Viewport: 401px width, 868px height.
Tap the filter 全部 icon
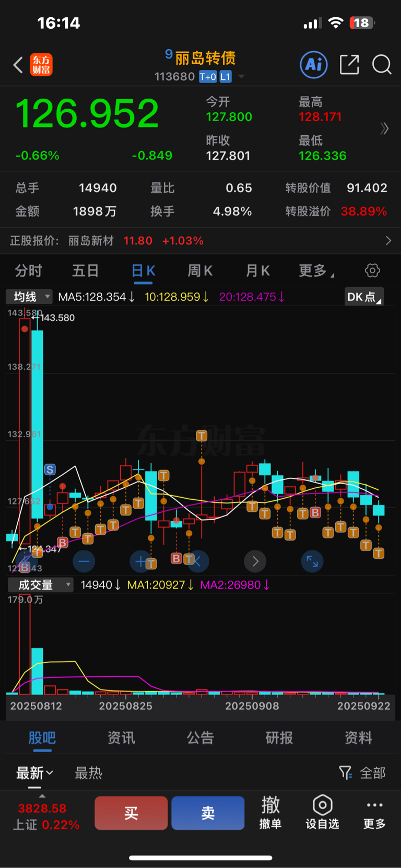[x=362, y=772]
